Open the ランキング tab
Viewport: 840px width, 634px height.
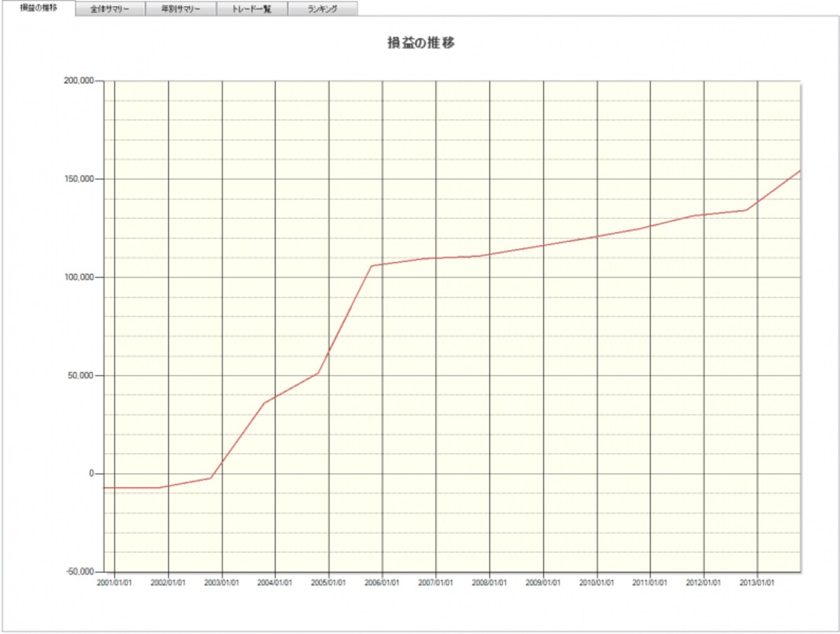pos(323,9)
